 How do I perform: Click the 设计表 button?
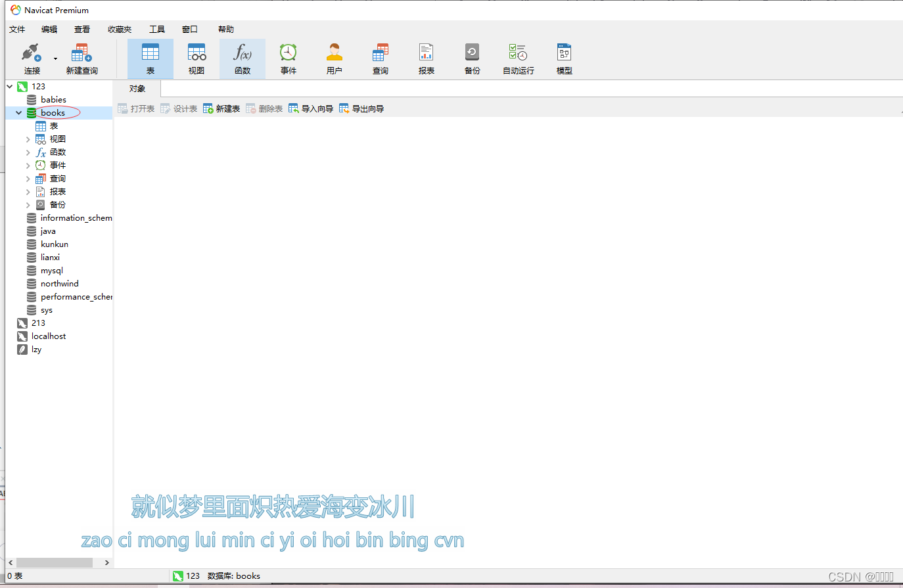pos(179,108)
